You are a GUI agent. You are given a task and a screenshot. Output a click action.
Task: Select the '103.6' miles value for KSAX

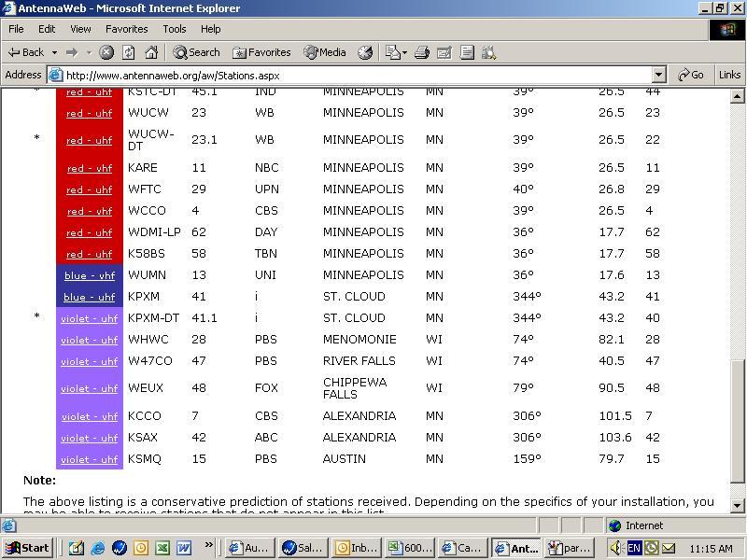click(615, 437)
